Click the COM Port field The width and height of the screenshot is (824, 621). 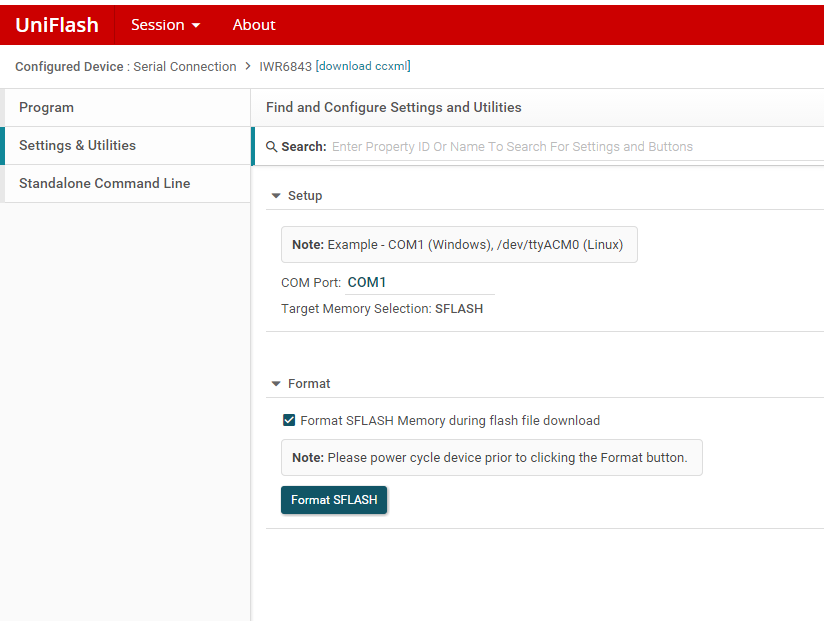pyautogui.click(x=419, y=283)
